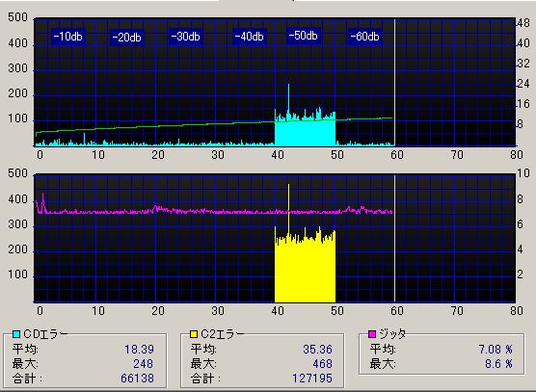Click the magenta jitter color swatch

point(372,334)
